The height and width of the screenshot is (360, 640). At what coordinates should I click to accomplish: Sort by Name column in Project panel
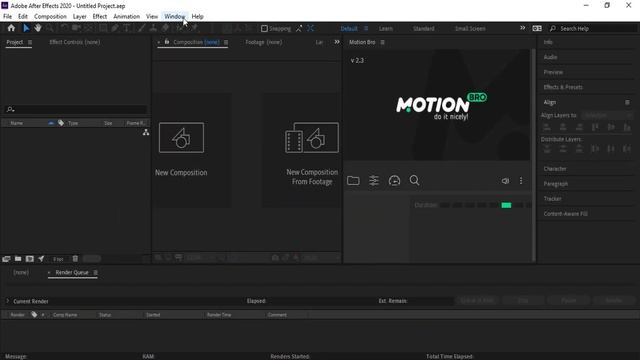pos(17,123)
